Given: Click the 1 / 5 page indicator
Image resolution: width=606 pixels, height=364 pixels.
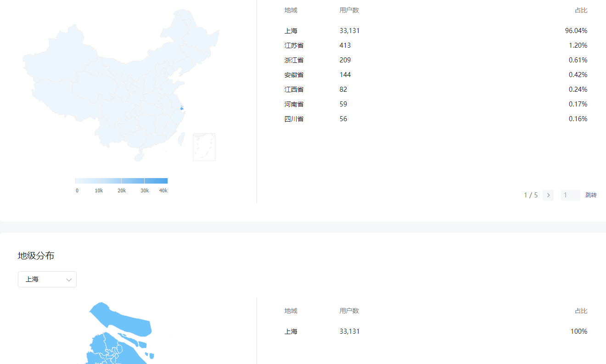Looking at the screenshot, I should coord(531,195).
